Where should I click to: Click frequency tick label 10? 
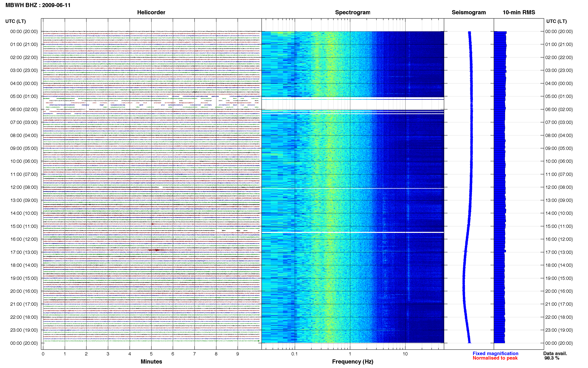[405, 354]
